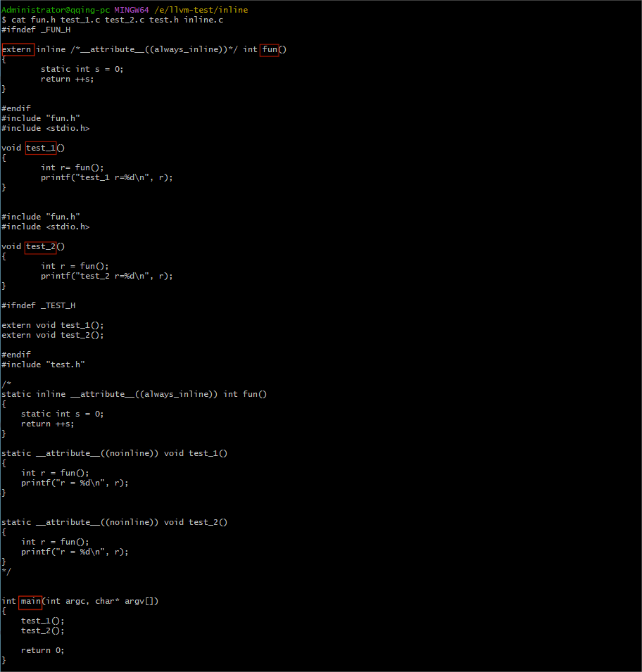The image size is (642, 672).
Task: Click the boxed test_1 function name
Action: click(x=41, y=148)
